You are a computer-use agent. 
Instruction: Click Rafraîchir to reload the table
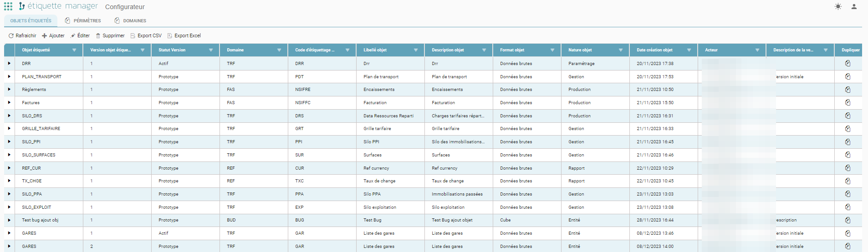point(22,35)
